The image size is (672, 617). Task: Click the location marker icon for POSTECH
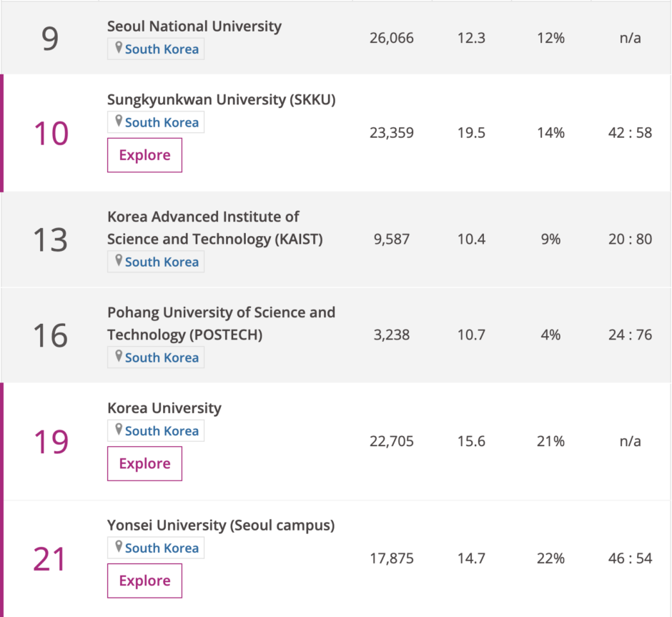tap(119, 357)
